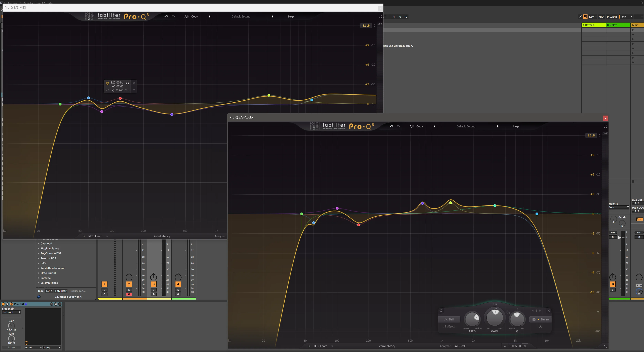644x352 pixels.
Task: Click undo in the Pro-Q 3/3-Audio window
Action: pos(391,126)
